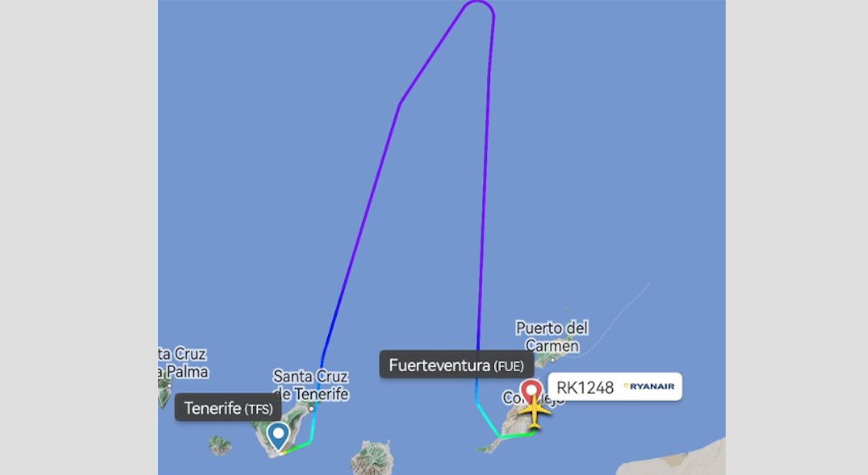The height and width of the screenshot is (475, 868).
Task: Click the Fuerteventura (FUE) airport label
Action: point(456,365)
